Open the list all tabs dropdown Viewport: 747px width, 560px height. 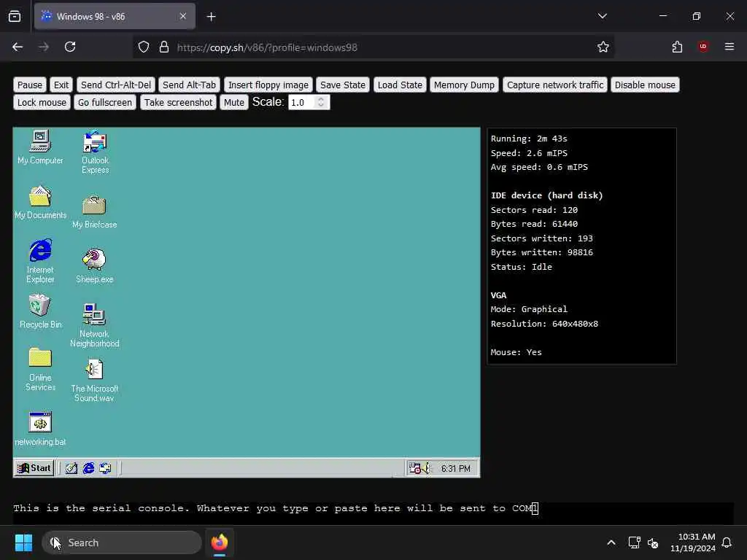pyautogui.click(x=602, y=16)
